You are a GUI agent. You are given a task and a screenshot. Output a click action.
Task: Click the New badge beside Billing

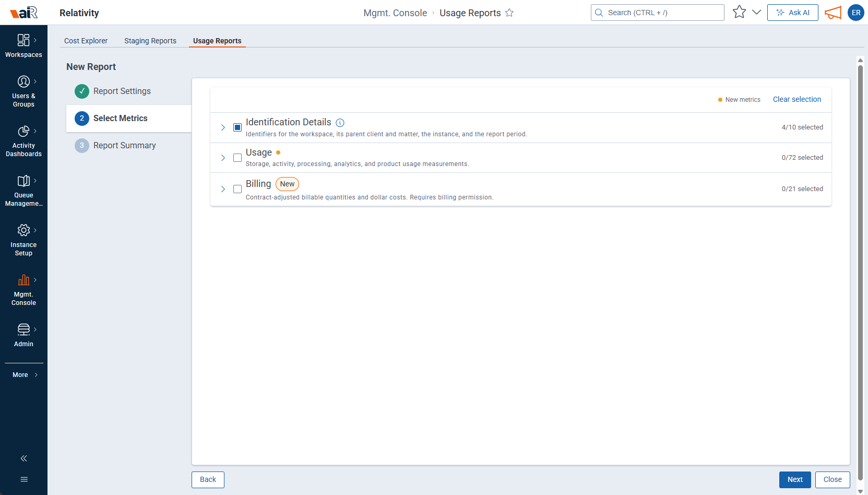287,184
